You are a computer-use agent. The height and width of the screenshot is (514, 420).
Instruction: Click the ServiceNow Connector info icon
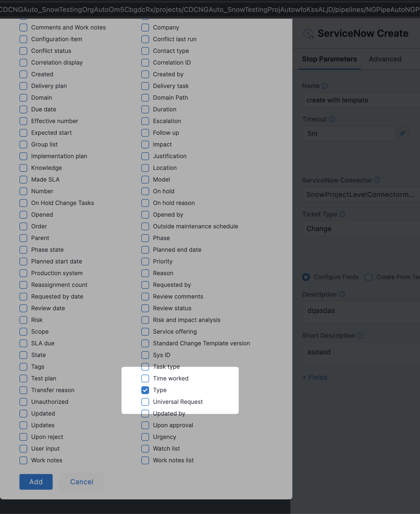coord(377,180)
